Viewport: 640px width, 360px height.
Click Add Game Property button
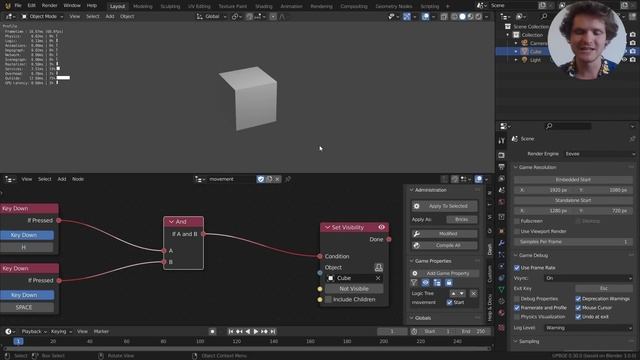pyautogui.click(x=444, y=273)
